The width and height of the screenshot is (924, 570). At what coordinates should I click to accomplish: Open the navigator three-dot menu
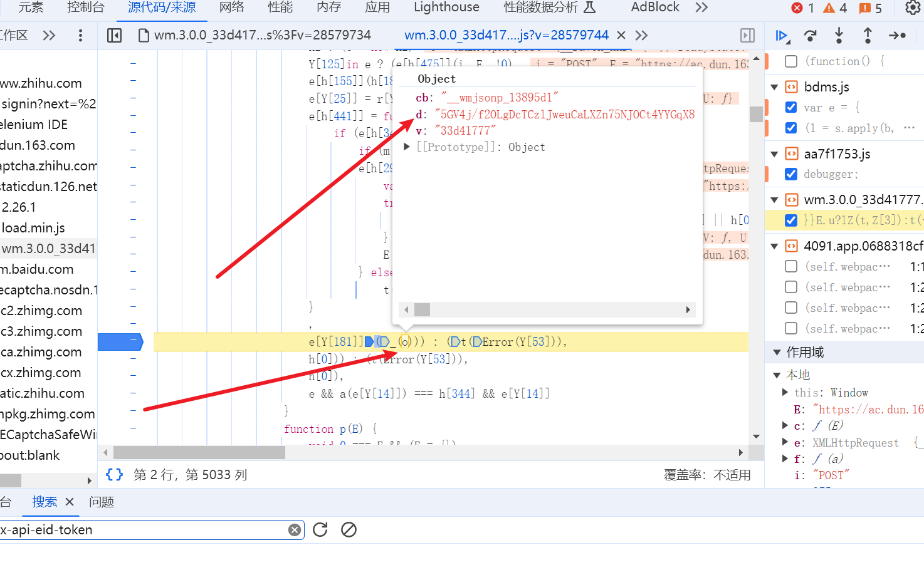(x=80, y=36)
